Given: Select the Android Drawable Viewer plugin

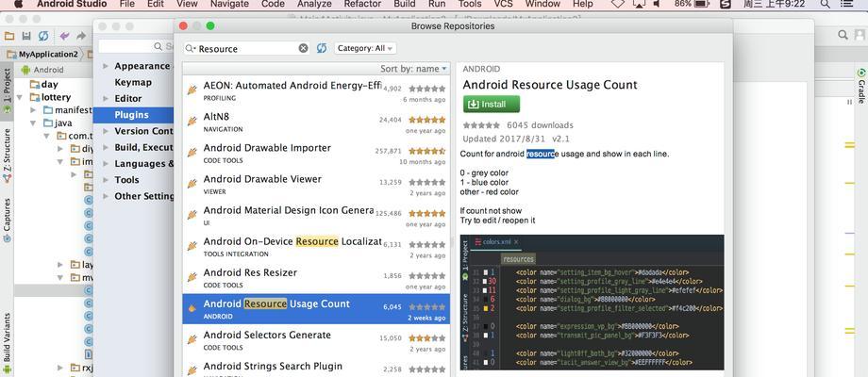Looking at the screenshot, I should (316, 185).
